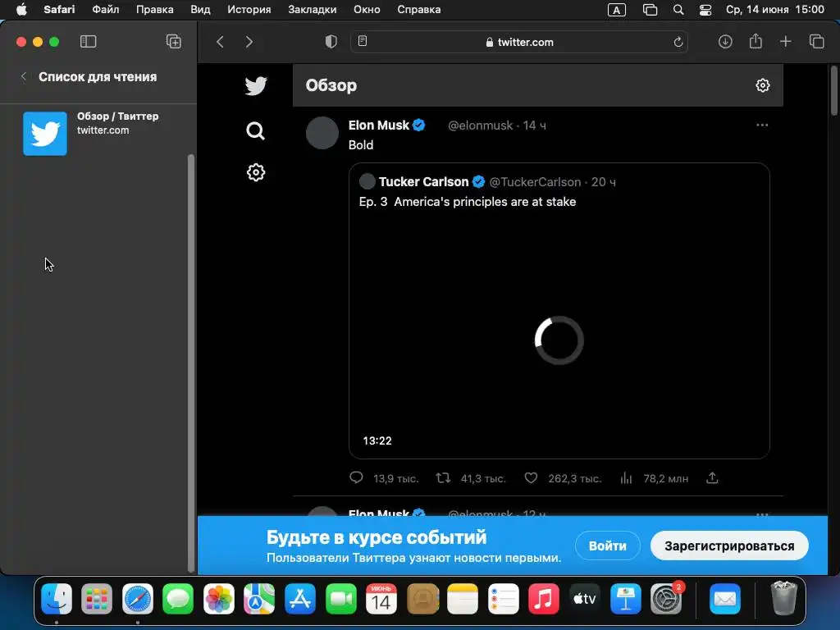The width and height of the screenshot is (840, 630).
Task: Open Elon Musk profile avatar
Action: [x=322, y=133]
